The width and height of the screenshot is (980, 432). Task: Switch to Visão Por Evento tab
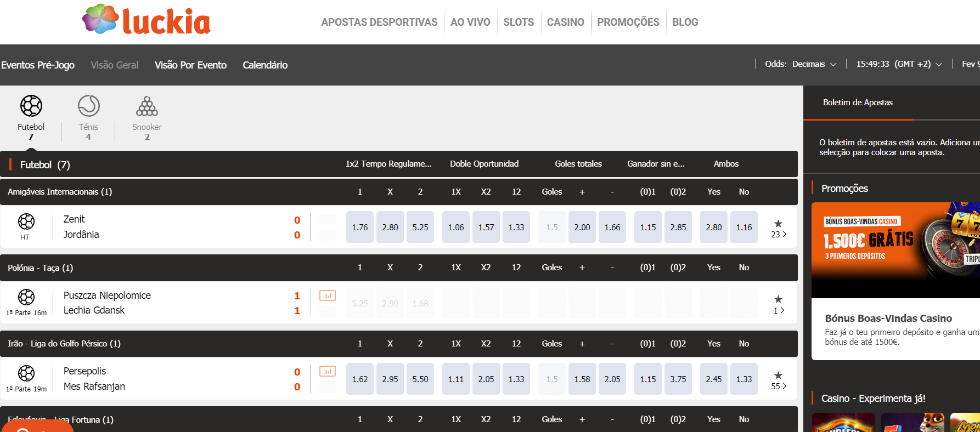point(190,65)
